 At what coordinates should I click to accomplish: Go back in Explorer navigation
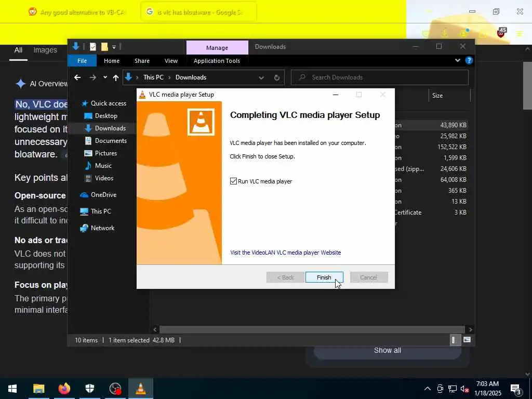(77, 77)
